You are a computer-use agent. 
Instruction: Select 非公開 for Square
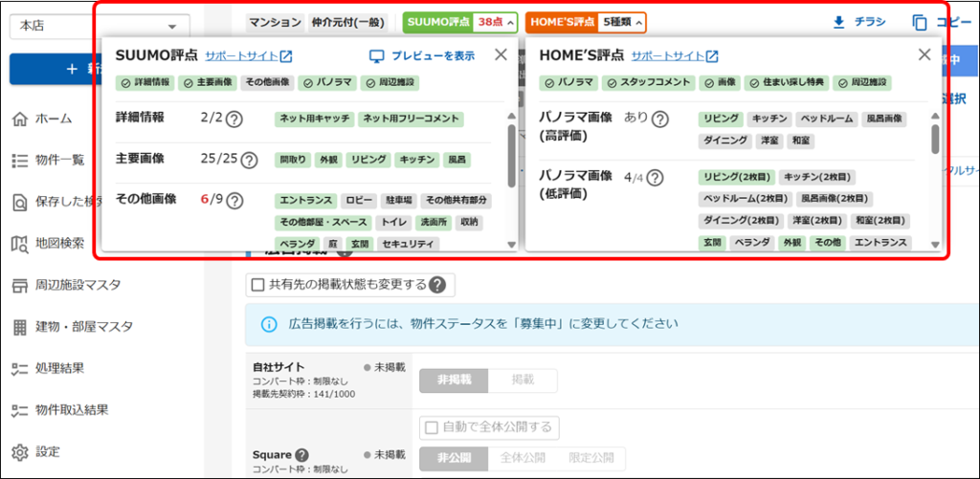pos(453,458)
